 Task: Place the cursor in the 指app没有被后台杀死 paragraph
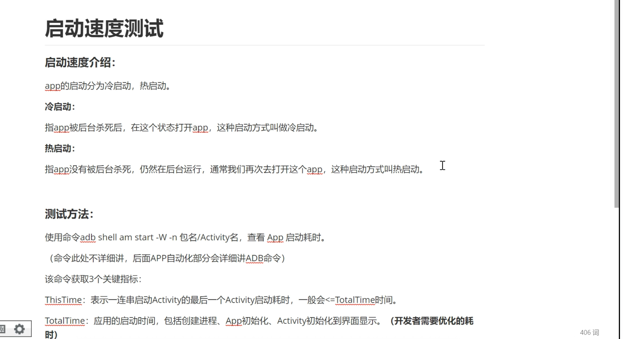[234, 169]
